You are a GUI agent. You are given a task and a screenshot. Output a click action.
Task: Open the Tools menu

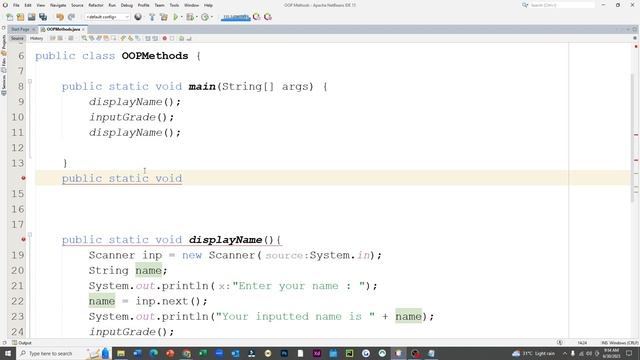[x=174, y=5]
